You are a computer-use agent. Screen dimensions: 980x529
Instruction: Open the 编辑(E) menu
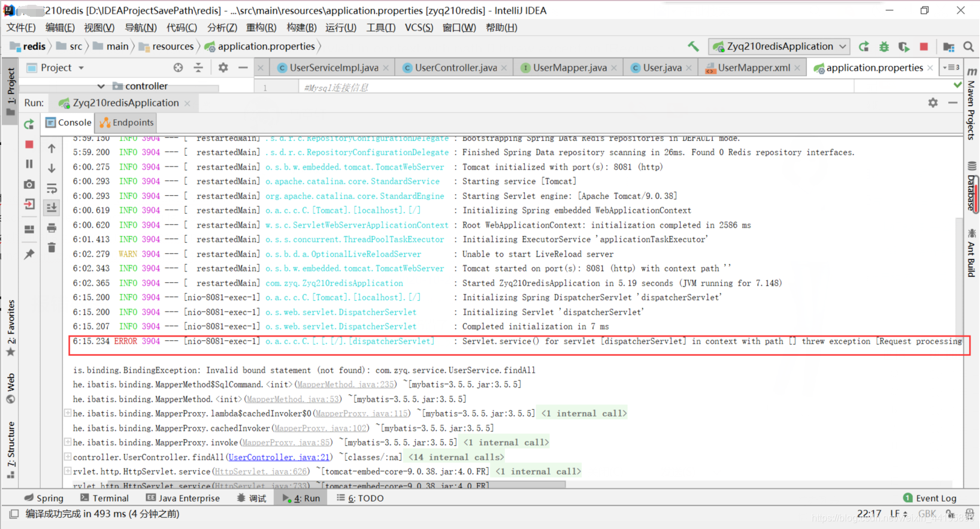coord(60,28)
